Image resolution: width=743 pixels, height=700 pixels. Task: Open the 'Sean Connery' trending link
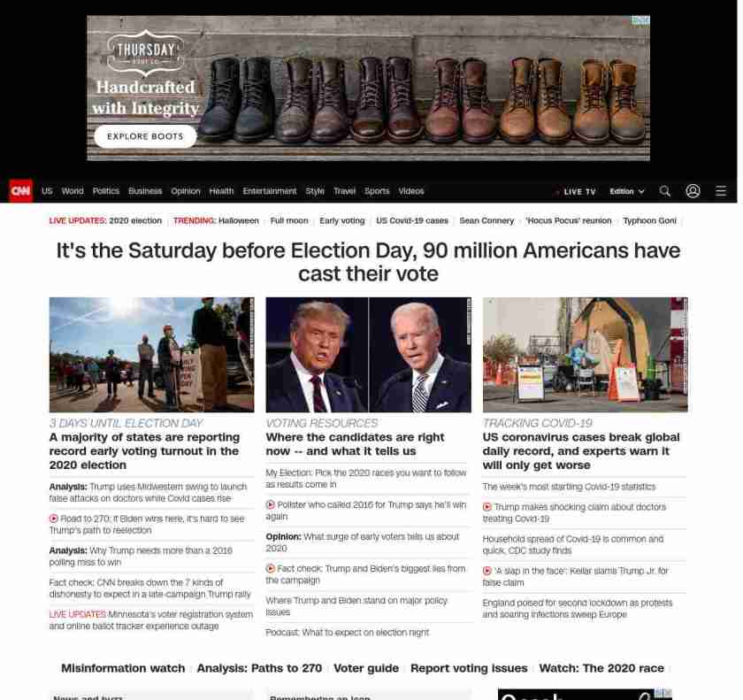[486, 220]
